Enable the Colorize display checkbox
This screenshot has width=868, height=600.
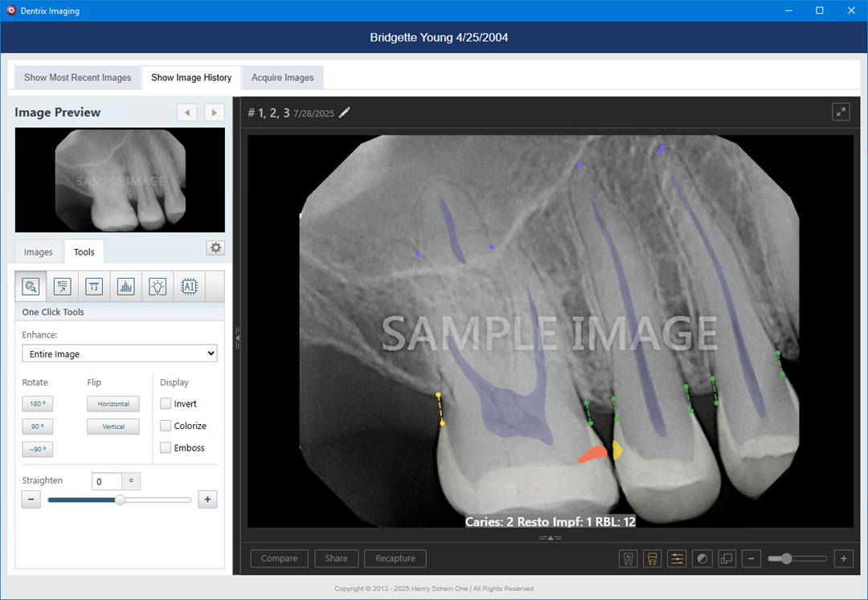166,426
